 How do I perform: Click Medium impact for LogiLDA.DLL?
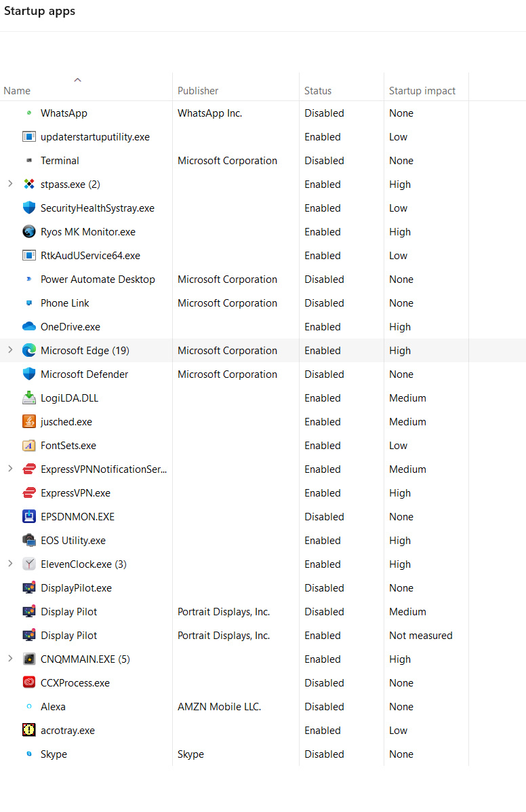(407, 398)
